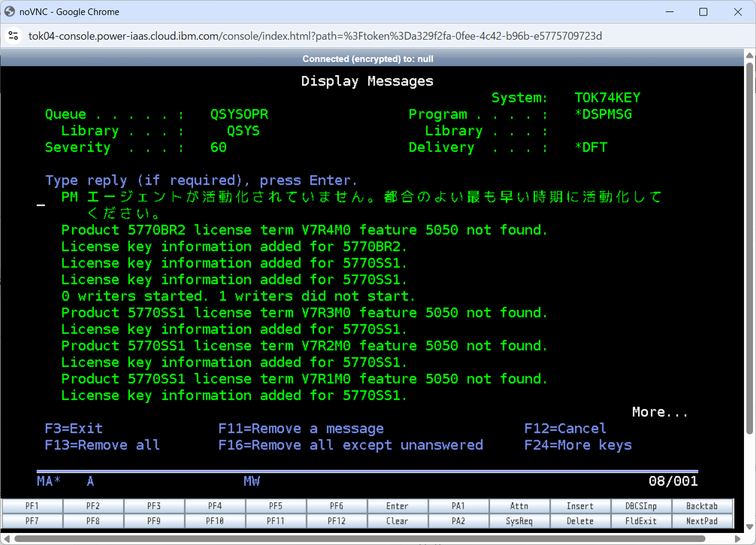This screenshot has height=545, width=756.
Task: Click the 5770SS1 V7R3M0 not found message
Action: pyautogui.click(x=305, y=313)
